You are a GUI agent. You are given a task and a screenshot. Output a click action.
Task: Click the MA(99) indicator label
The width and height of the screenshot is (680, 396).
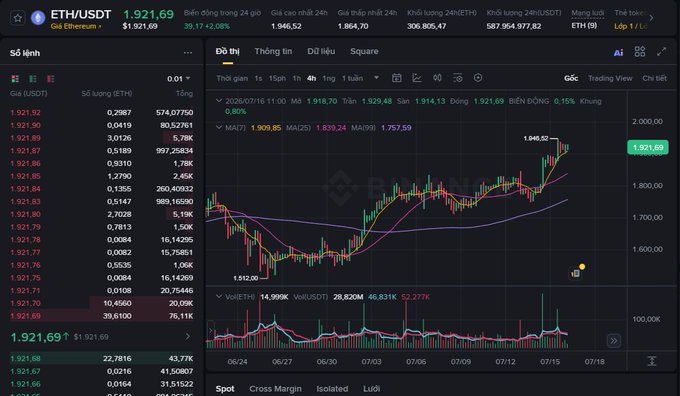pyautogui.click(x=363, y=128)
